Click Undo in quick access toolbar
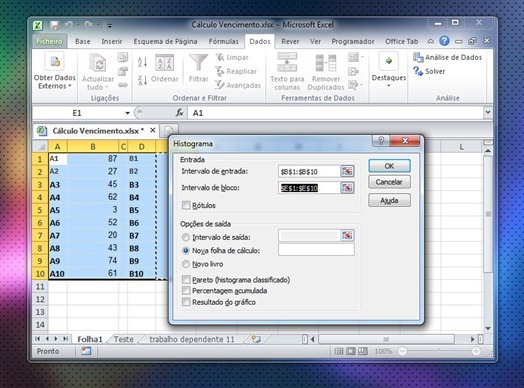 point(69,25)
